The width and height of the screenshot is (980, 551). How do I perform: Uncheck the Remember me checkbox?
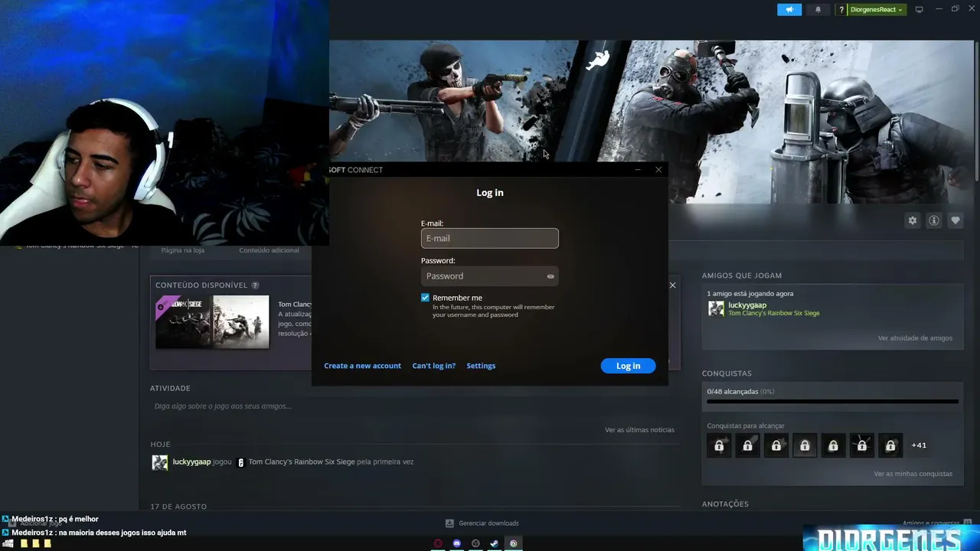pyautogui.click(x=426, y=298)
